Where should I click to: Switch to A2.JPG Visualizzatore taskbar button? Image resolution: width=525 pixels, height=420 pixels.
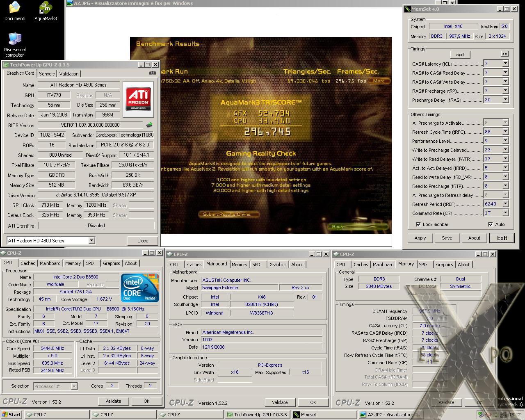point(390,415)
